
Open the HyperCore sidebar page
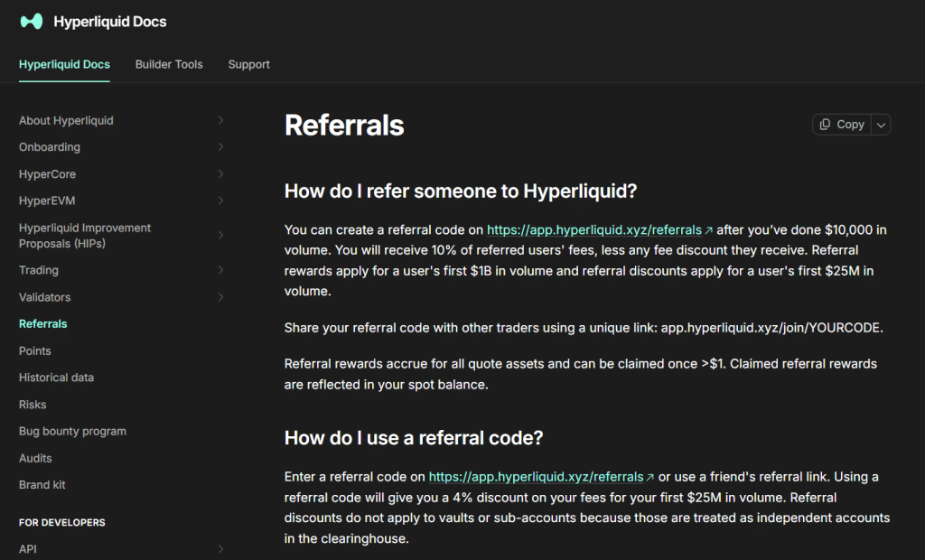(47, 174)
